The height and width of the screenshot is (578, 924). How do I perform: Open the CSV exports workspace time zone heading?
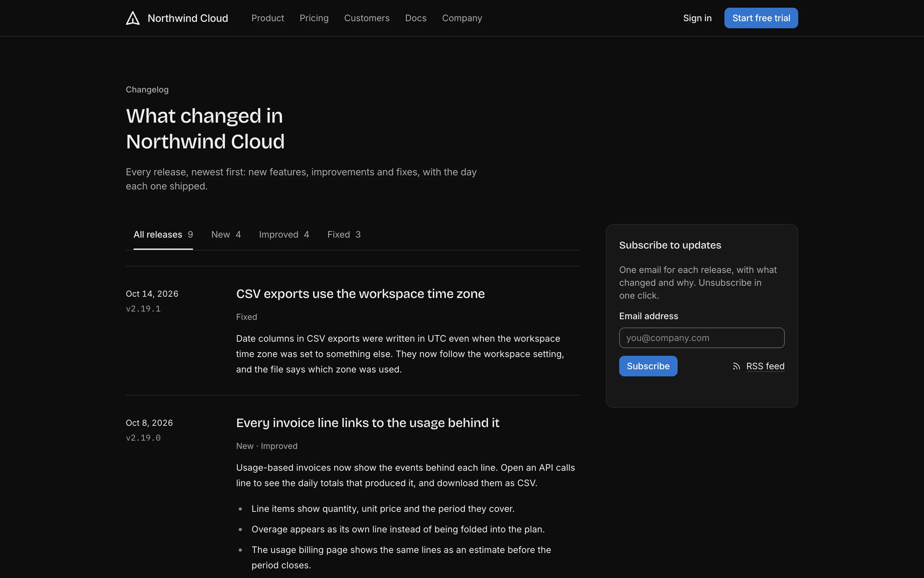pyautogui.click(x=360, y=293)
